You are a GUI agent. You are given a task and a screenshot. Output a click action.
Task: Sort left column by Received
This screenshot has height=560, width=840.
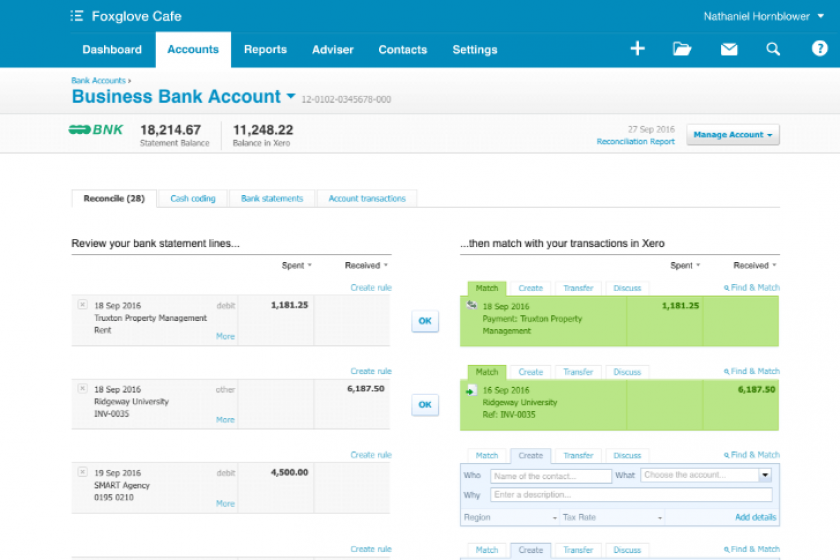pos(366,265)
